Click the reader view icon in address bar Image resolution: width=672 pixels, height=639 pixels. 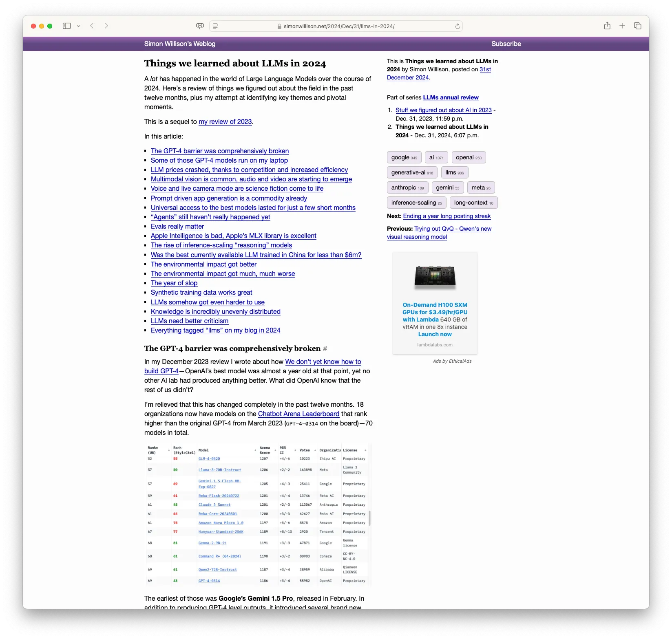(x=215, y=26)
